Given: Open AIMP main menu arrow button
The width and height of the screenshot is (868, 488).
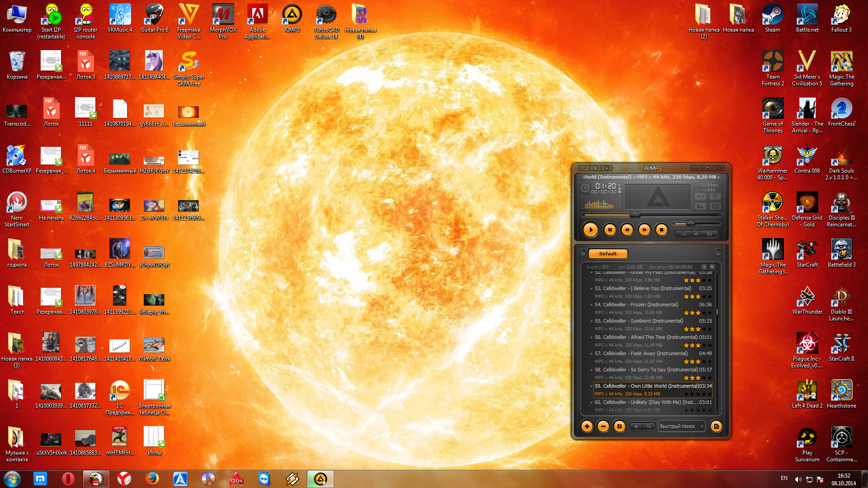Looking at the screenshot, I should point(584,168).
